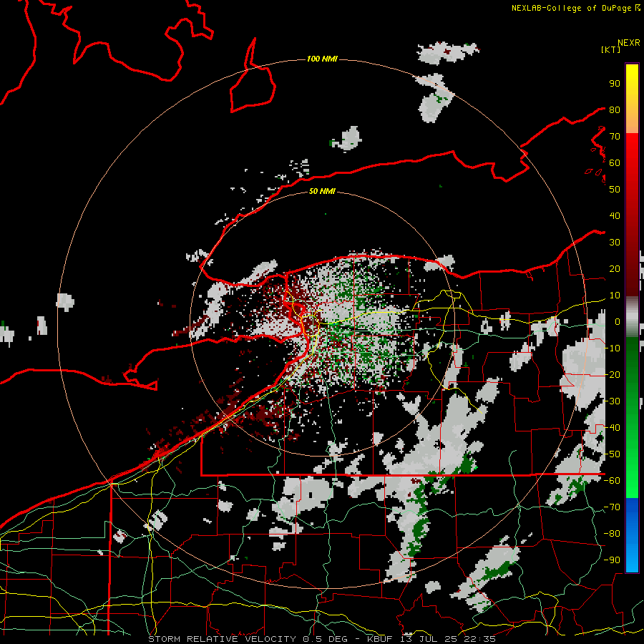Click the 0 knot value on the scale
644x644 pixels.
[x=618, y=322]
